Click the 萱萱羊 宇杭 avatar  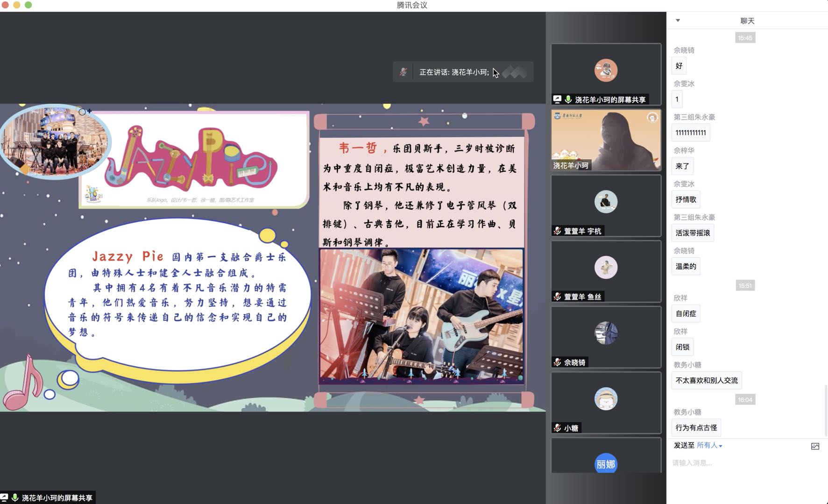click(x=606, y=202)
